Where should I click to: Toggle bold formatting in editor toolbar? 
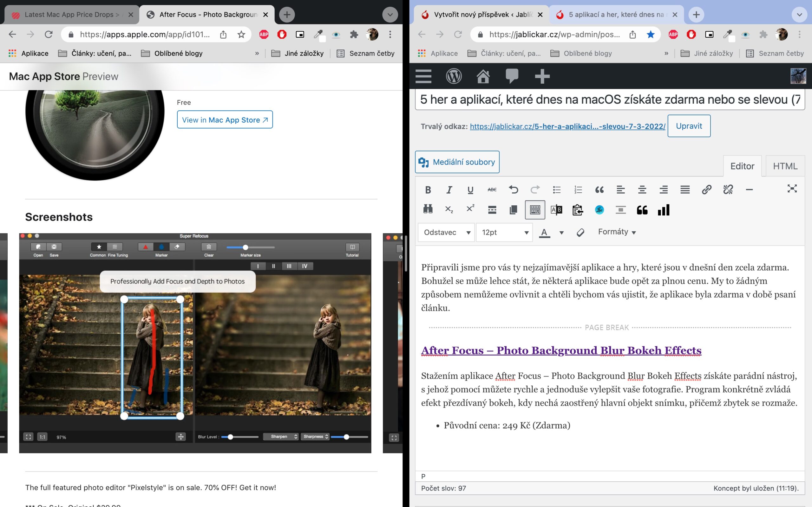pos(428,190)
